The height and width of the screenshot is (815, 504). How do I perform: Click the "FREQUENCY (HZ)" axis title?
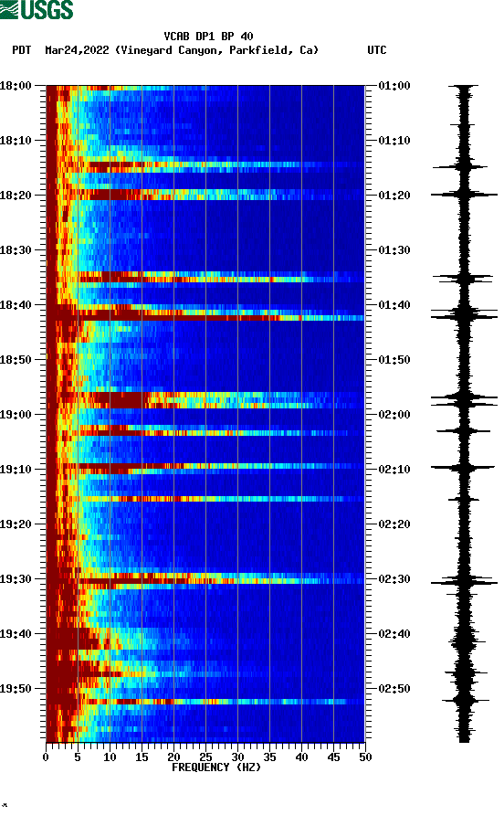coord(216,767)
